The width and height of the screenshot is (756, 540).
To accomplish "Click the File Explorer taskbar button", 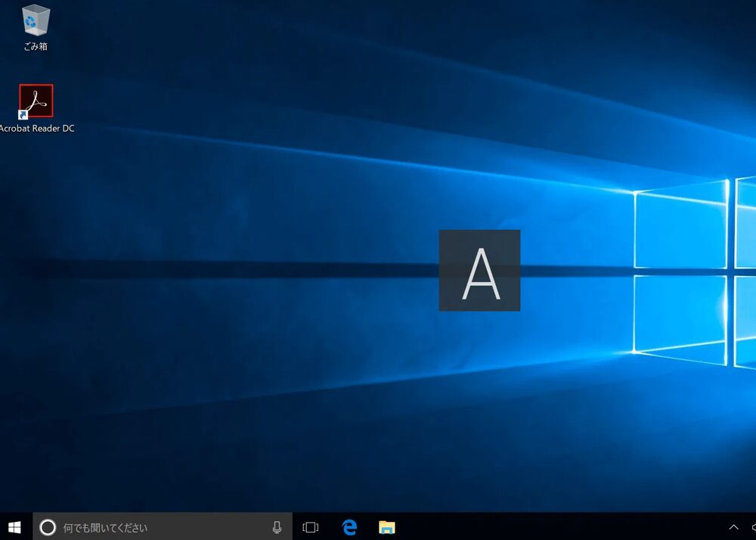I will 387,527.
